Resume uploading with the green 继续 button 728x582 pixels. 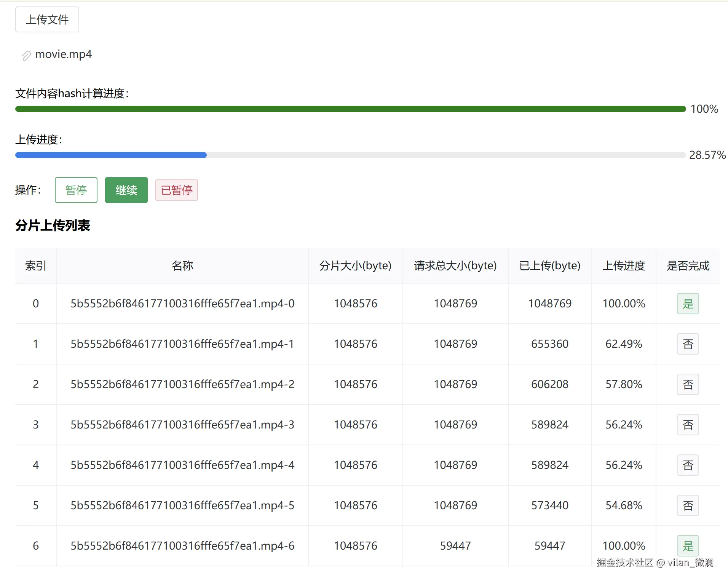126,190
